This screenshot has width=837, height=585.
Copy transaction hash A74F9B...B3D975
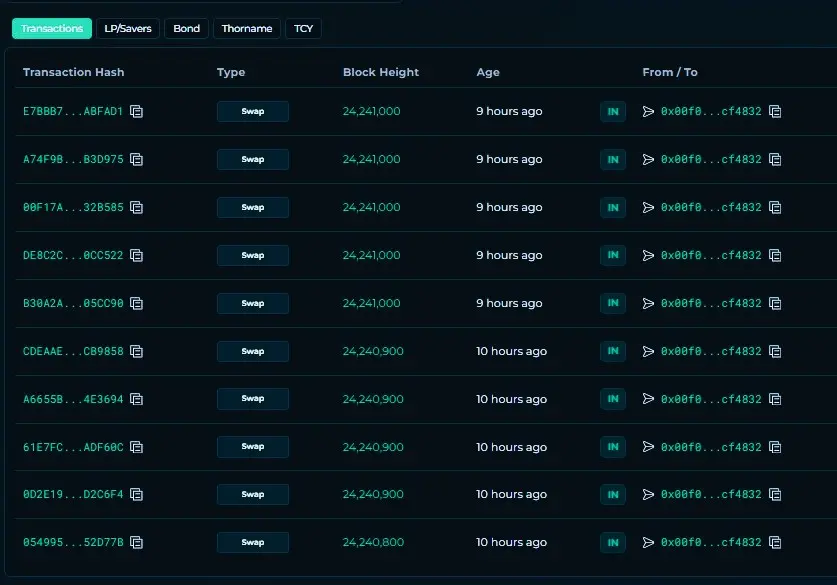coord(137,160)
